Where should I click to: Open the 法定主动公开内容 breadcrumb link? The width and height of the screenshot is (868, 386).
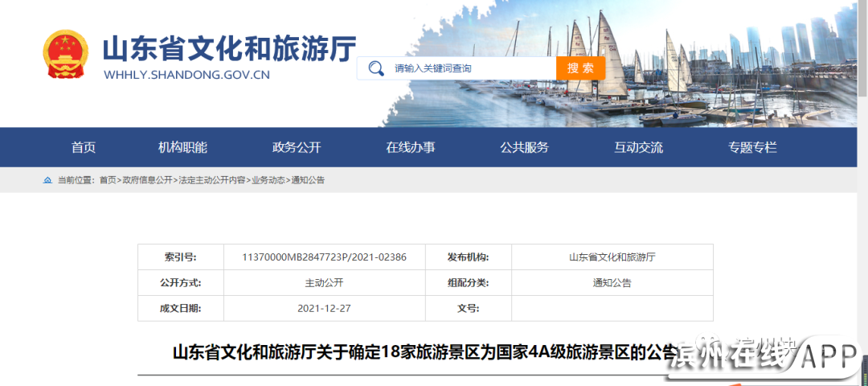pos(212,180)
